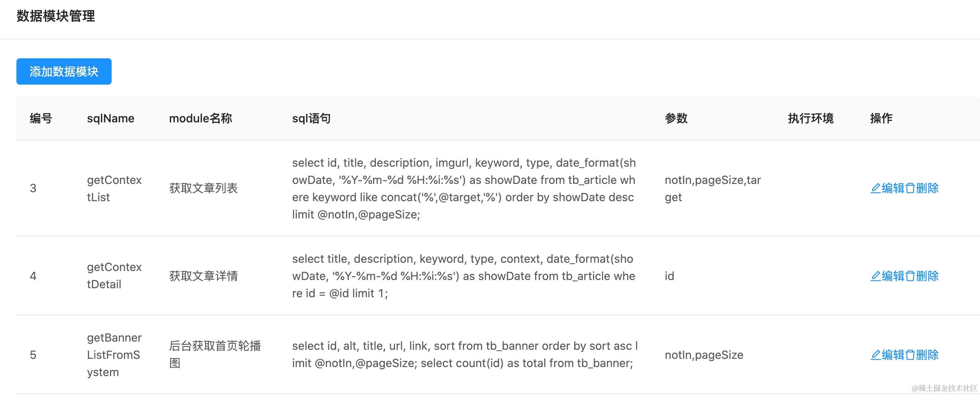Select the notIn,pageSize,target parameter cell
Viewport: 980px width, 395px height.
pos(712,188)
